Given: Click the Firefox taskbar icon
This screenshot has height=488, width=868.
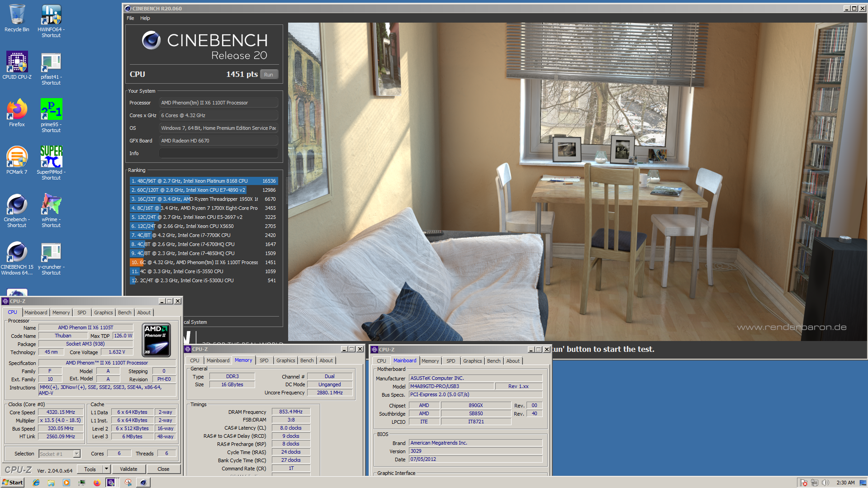Looking at the screenshot, I should click(97, 483).
